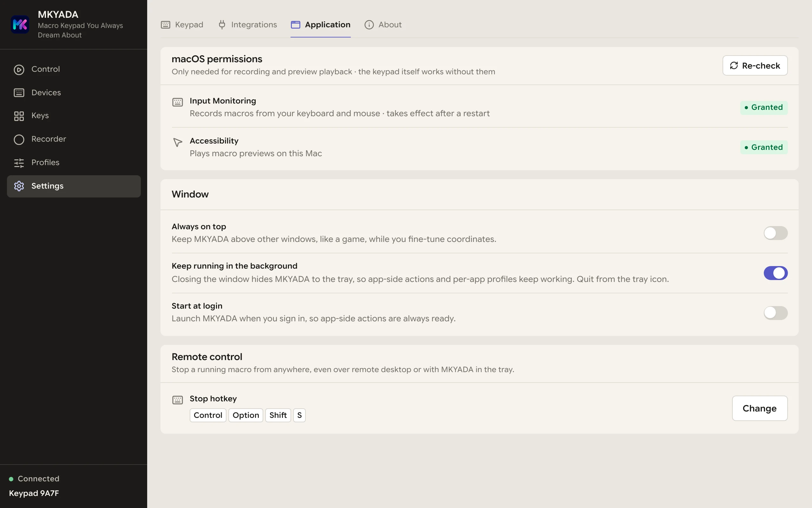
Task: Click the info icon on About tab
Action: pyautogui.click(x=369, y=24)
